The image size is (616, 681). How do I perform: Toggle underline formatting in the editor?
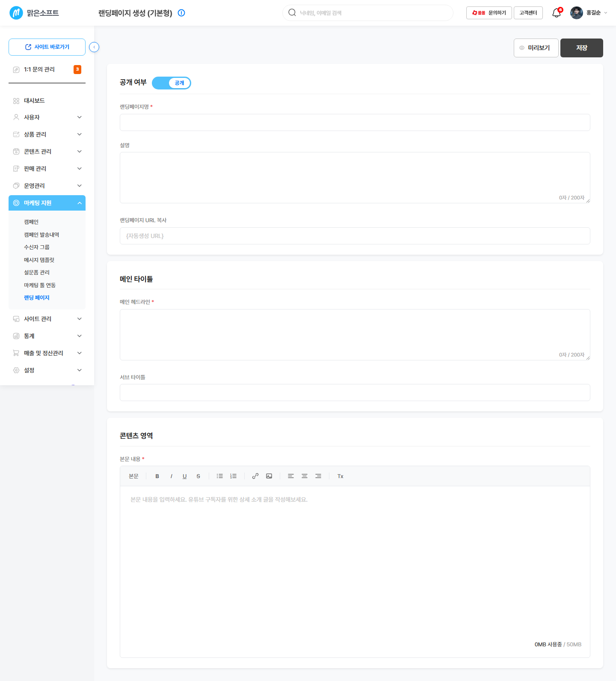point(185,476)
